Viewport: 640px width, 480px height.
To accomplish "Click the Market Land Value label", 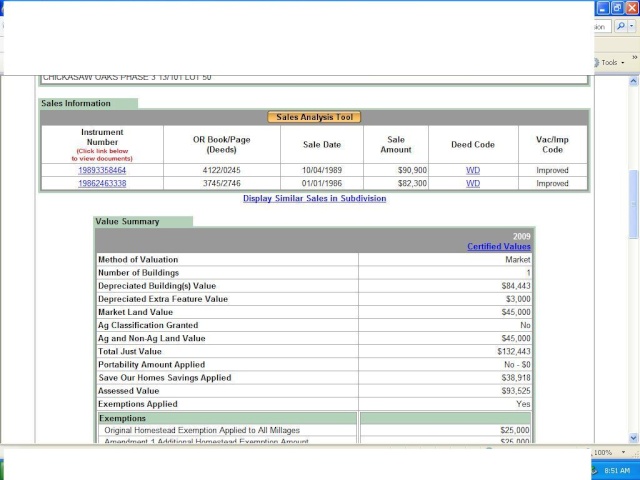I will [x=135, y=312].
